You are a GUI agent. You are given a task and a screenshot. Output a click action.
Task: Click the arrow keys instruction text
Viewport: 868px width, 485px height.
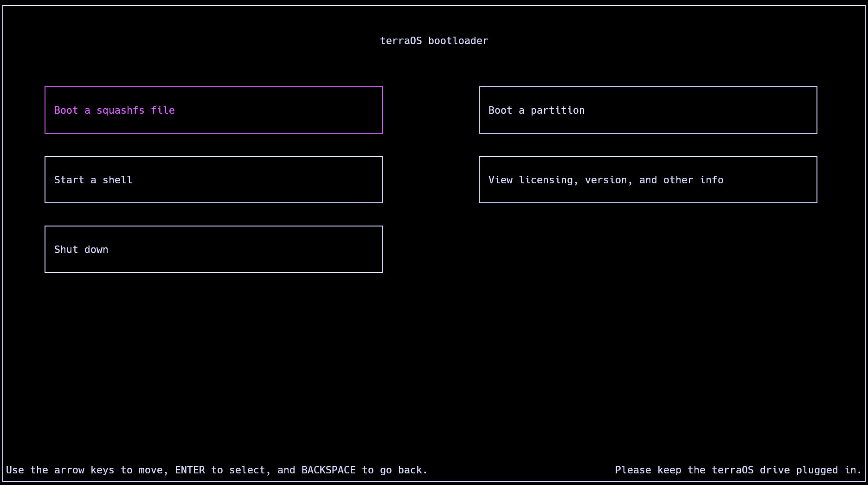(x=216, y=470)
